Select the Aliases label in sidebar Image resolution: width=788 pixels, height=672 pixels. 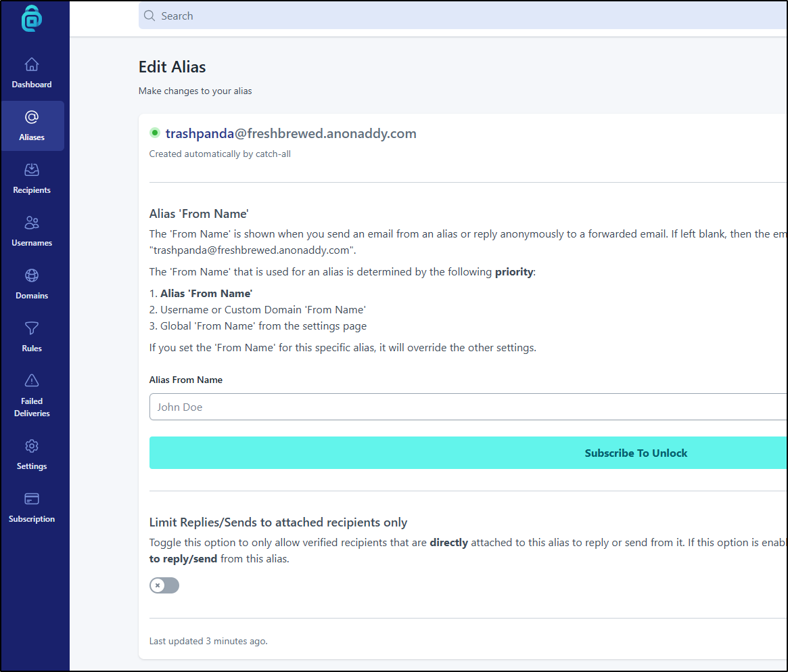[x=32, y=137]
